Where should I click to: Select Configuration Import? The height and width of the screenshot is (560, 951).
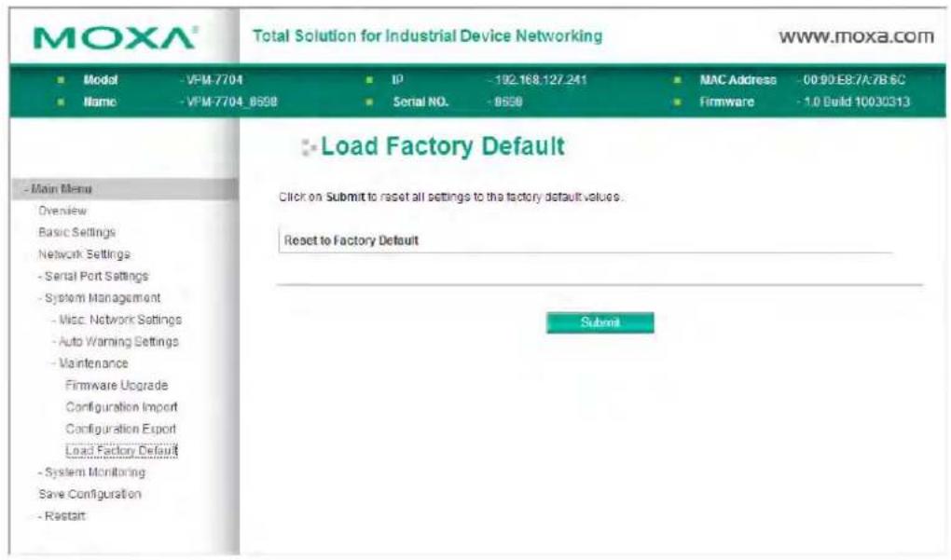point(122,407)
